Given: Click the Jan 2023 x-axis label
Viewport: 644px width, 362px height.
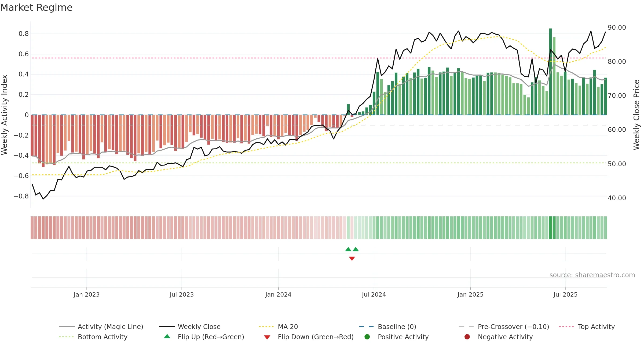Looking at the screenshot, I should tap(87, 295).
